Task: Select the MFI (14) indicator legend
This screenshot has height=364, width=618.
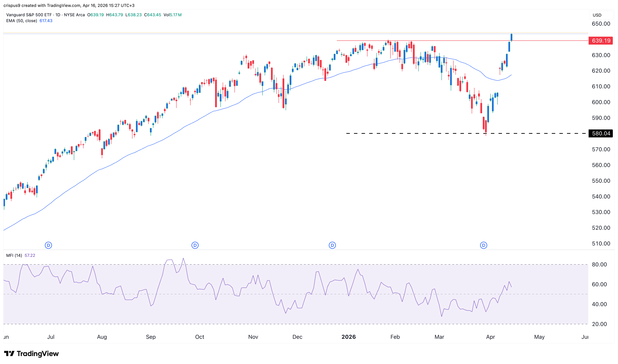Action: (14, 255)
